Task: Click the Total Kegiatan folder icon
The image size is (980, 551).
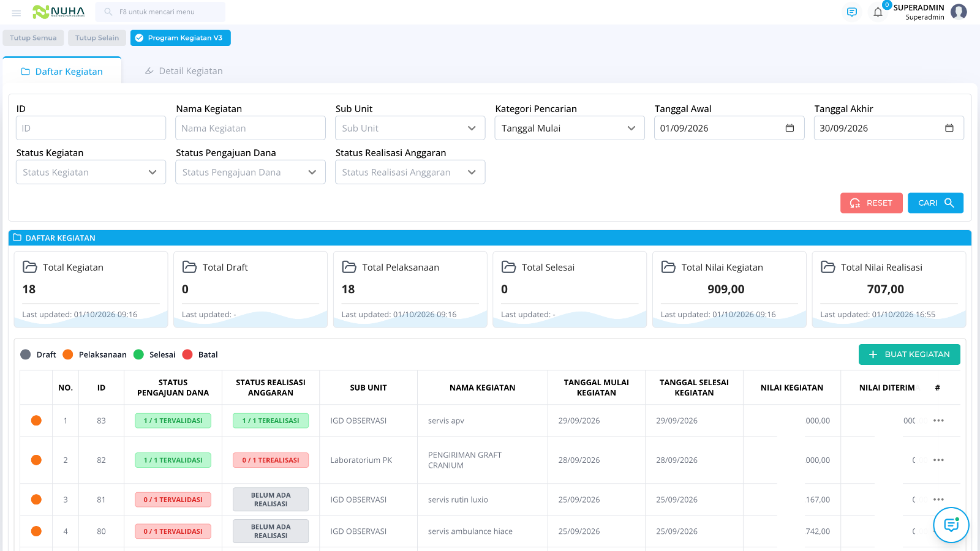Action: click(30, 267)
